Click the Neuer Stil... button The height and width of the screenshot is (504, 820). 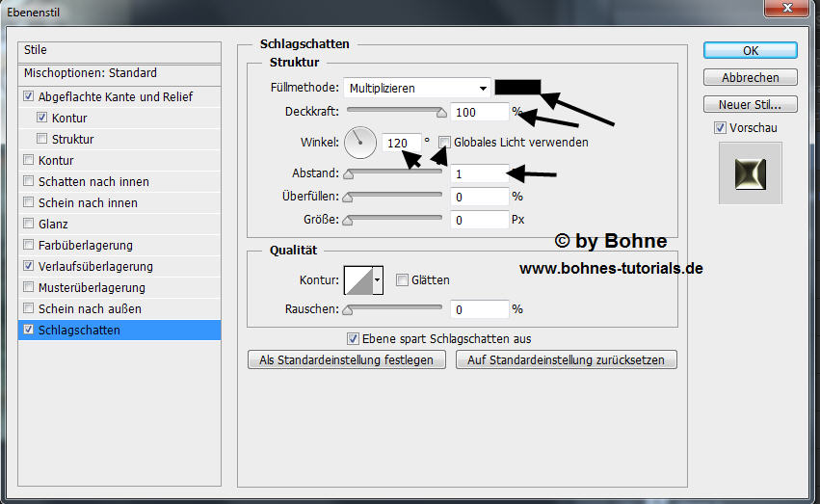pyautogui.click(x=750, y=104)
